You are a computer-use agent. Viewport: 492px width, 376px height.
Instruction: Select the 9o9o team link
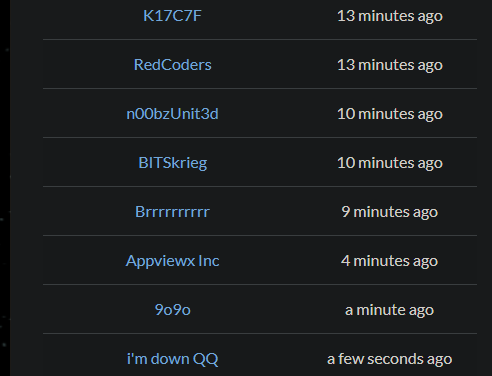coord(172,310)
